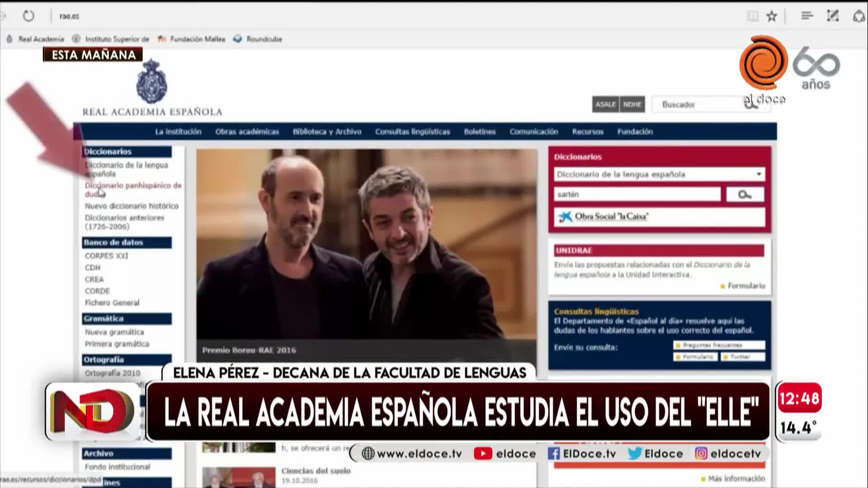Click the Real Academia Española logo
This screenshot has width=868, height=488.
[152, 88]
